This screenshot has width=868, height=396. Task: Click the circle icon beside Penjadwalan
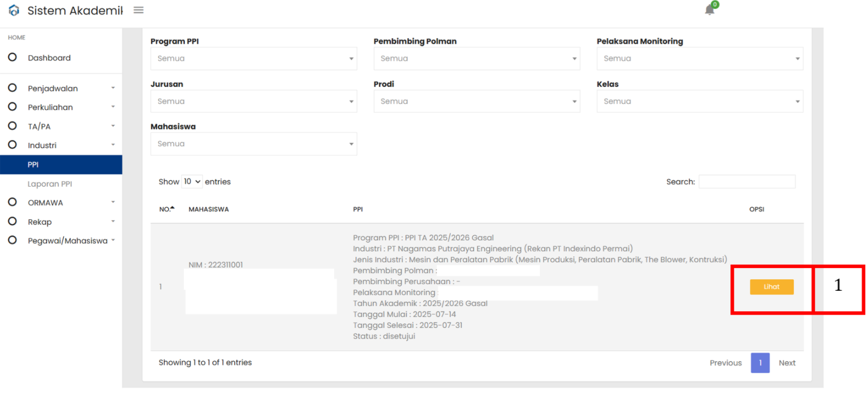[x=12, y=88]
